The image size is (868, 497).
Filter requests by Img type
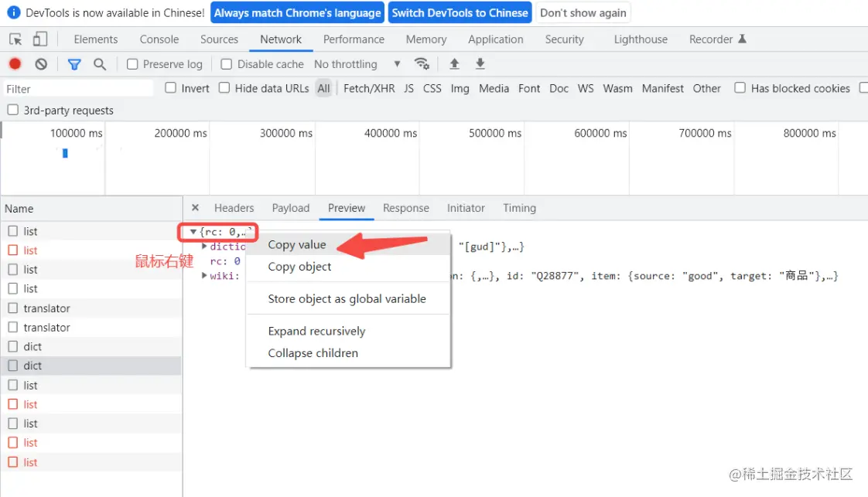[460, 88]
